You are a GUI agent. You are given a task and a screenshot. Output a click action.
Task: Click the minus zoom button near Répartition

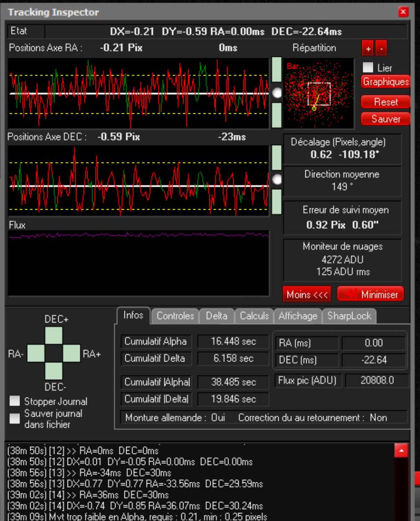[x=380, y=48]
